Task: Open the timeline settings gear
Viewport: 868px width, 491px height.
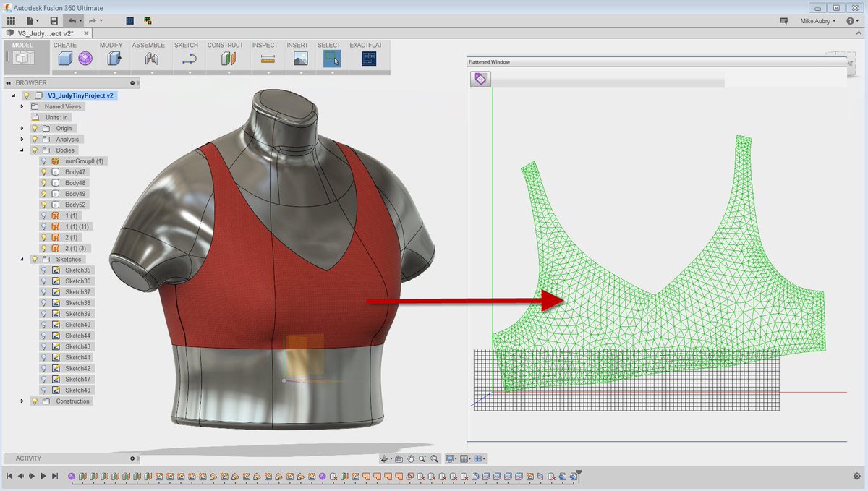Action: pyautogui.click(x=857, y=476)
